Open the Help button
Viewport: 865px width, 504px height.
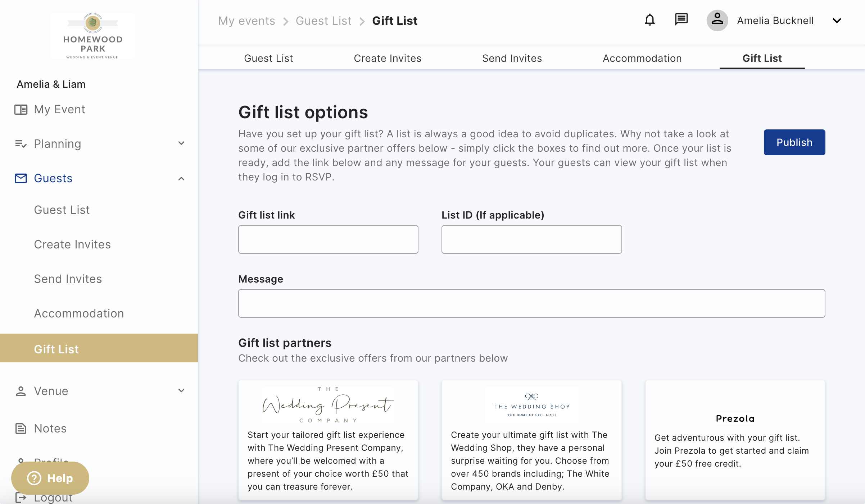(x=50, y=478)
